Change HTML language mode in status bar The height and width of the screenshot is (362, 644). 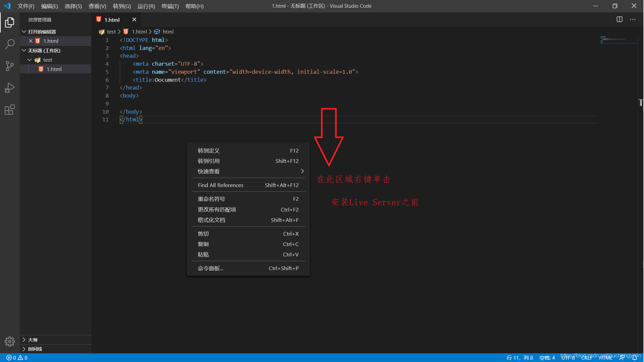[x=606, y=358]
